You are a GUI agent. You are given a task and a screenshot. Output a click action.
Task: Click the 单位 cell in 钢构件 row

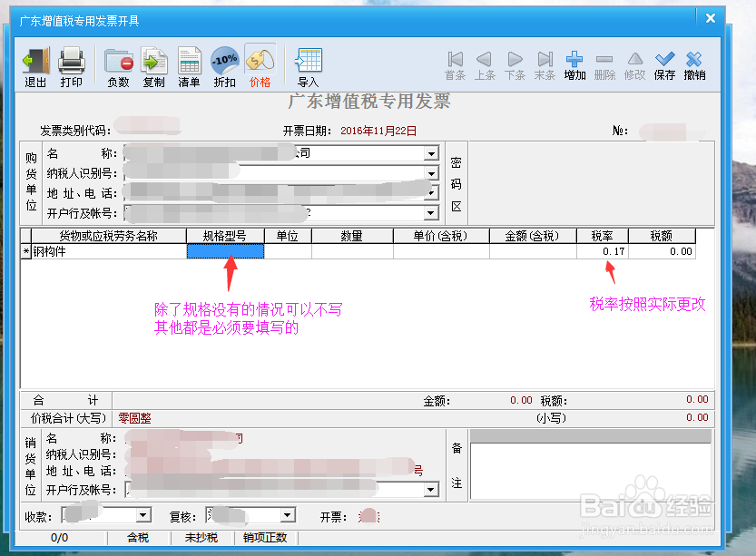(288, 251)
